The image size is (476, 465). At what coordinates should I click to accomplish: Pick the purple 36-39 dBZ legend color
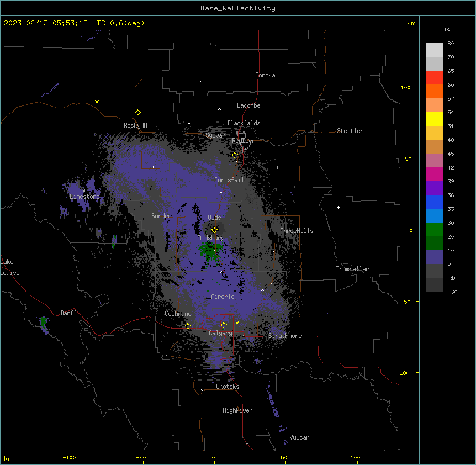tap(434, 188)
